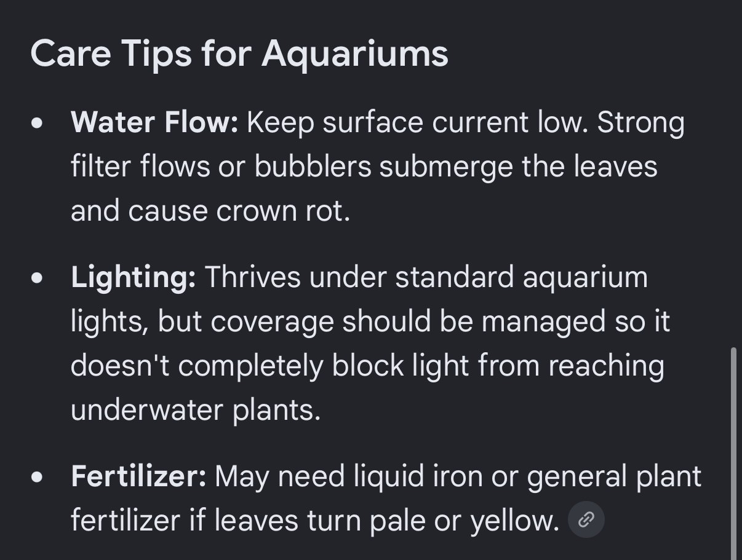This screenshot has width=742, height=560.
Task: Click the bullet point beside Water Flow
Action: pyautogui.click(x=38, y=123)
